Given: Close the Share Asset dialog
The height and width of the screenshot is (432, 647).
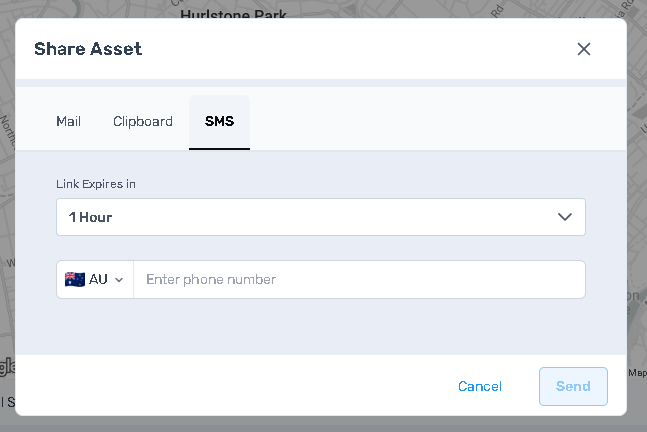Looking at the screenshot, I should click(x=584, y=49).
